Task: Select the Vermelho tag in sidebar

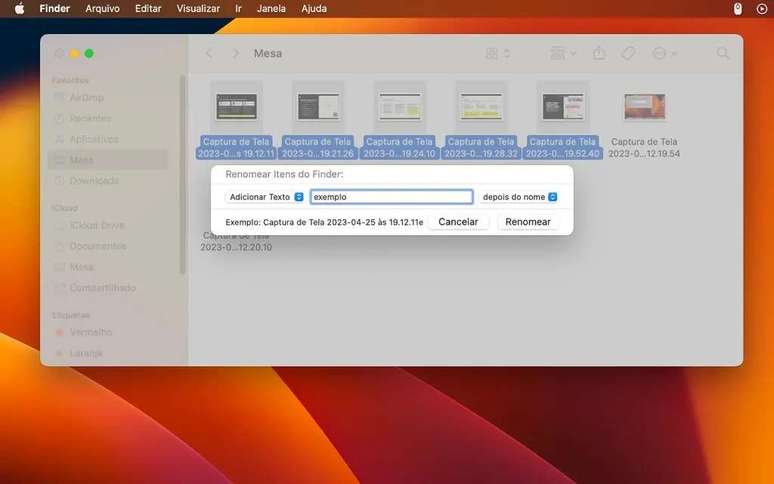Action: pyautogui.click(x=90, y=332)
